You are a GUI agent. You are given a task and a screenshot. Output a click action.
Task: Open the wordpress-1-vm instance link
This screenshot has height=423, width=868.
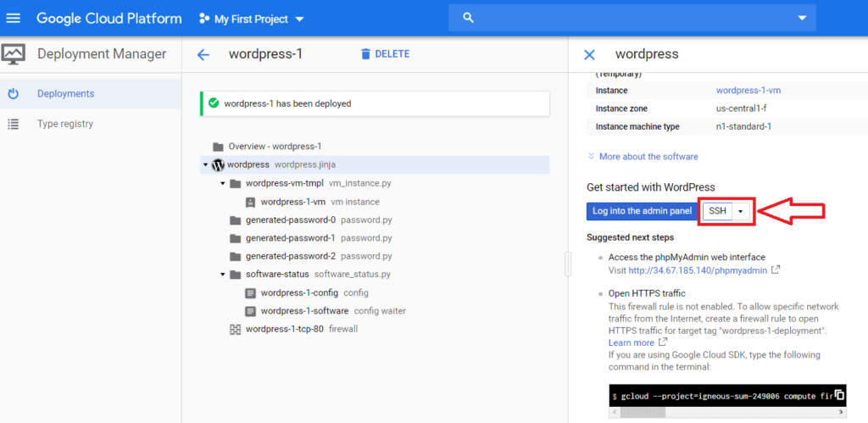click(748, 90)
